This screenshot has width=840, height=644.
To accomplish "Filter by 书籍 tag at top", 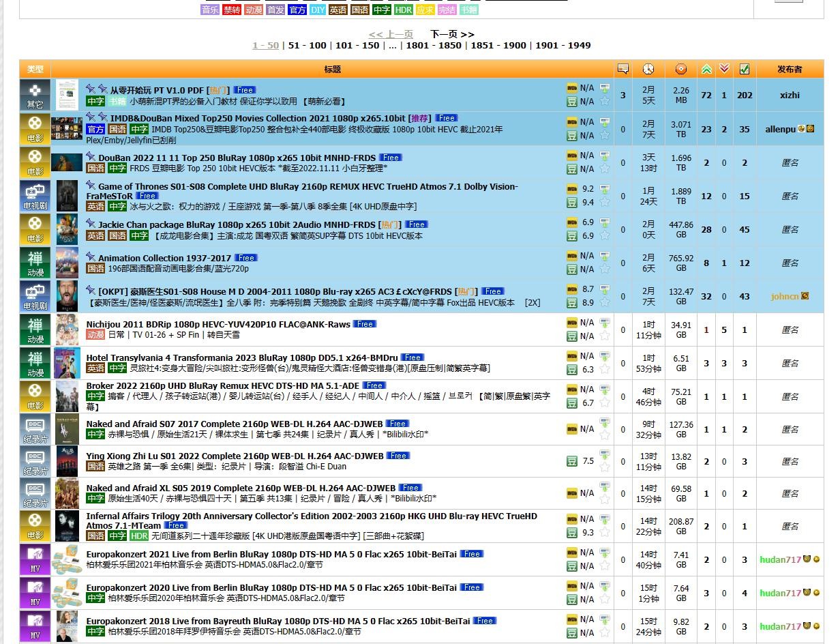I will point(468,10).
